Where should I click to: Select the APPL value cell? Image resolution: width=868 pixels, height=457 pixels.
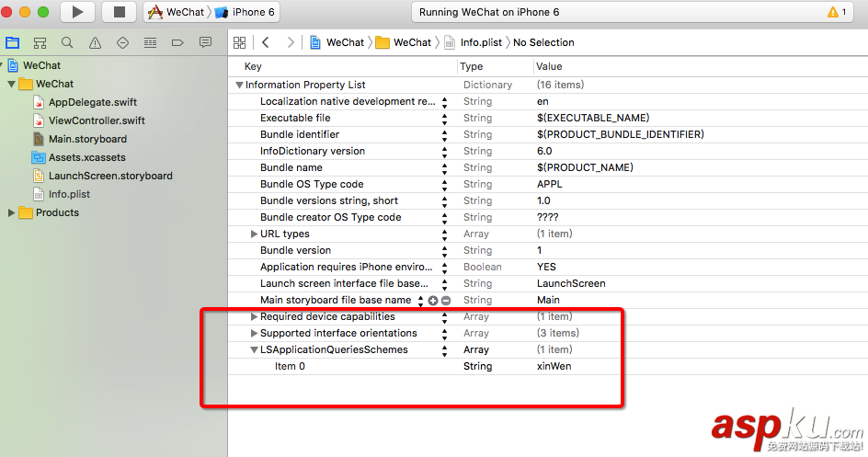550,184
